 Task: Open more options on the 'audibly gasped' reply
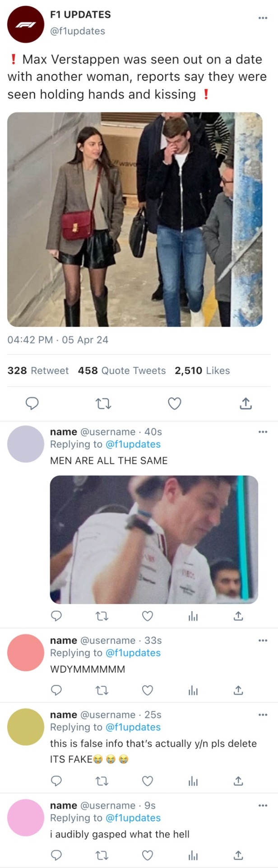(263, 805)
